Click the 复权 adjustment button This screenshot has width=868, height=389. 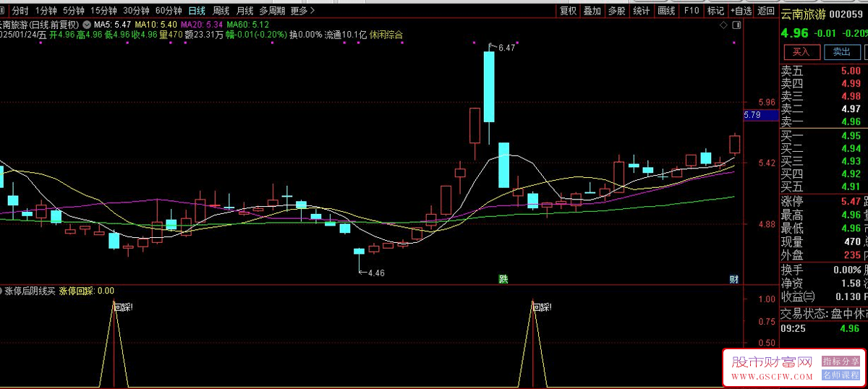pos(569,11)
